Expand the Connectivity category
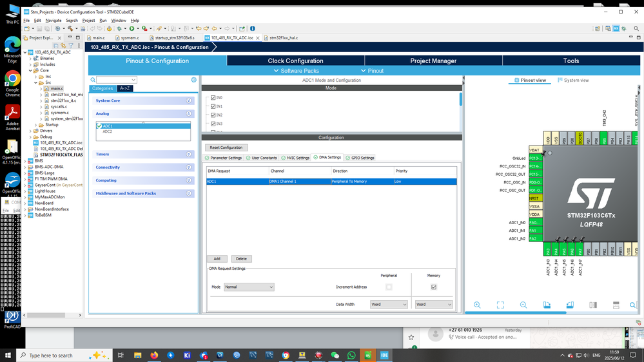Viewport: 644px width, 362px height. [x=142, y=167]
